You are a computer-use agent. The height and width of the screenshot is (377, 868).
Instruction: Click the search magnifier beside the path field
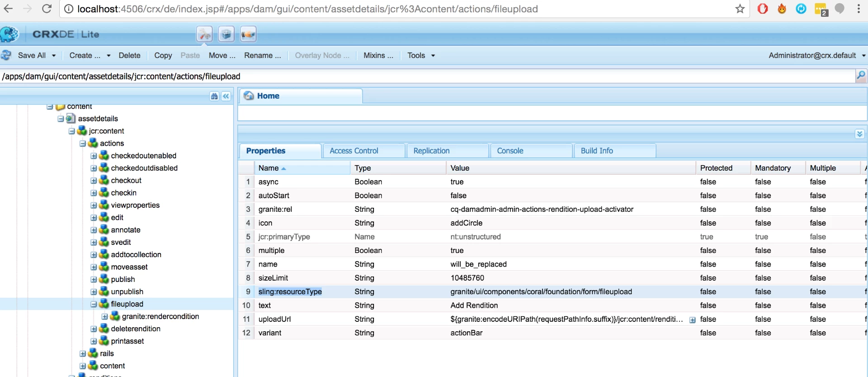coord(861,76)
